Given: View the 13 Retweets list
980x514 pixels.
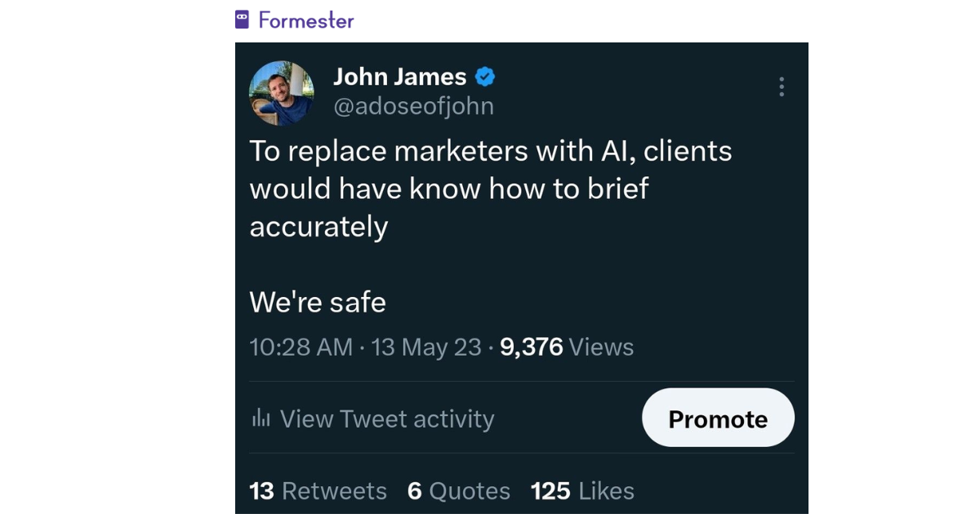Looking at the screenshot, I should click(x=318, y=491).
